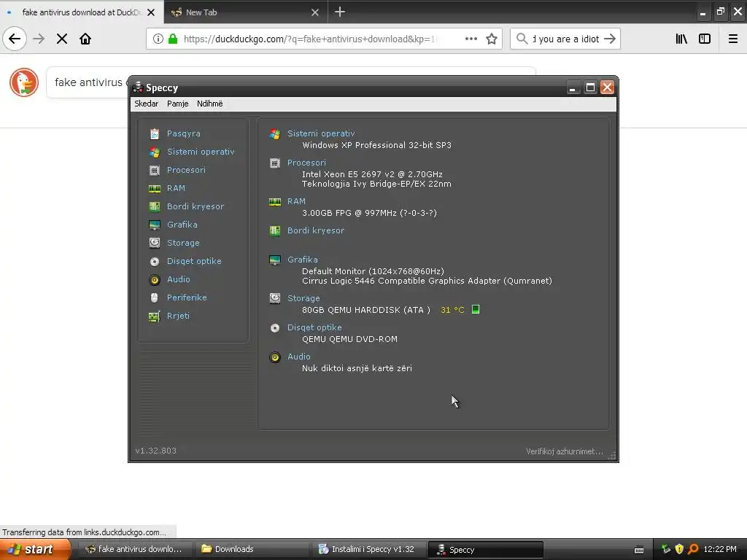This screenshot has width=747, height=560.
Task: Click Intel Xeon E5 2697 v2 text
Action: [372, 174]
